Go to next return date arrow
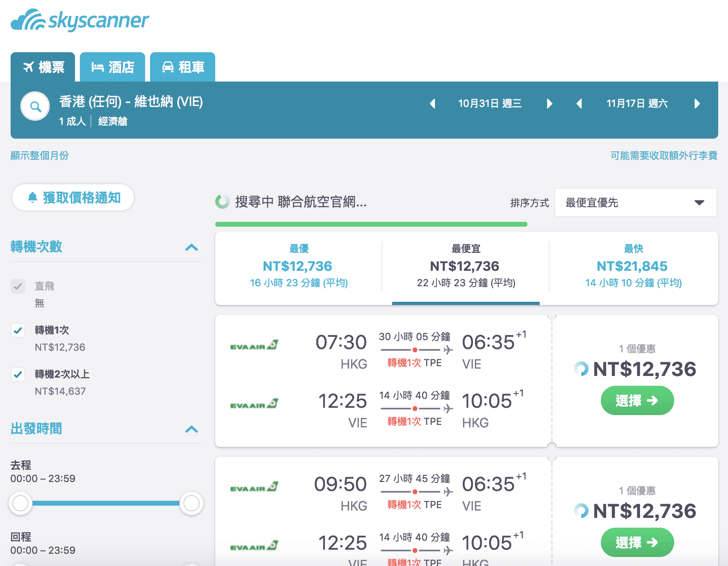 (x=697, y=104)
